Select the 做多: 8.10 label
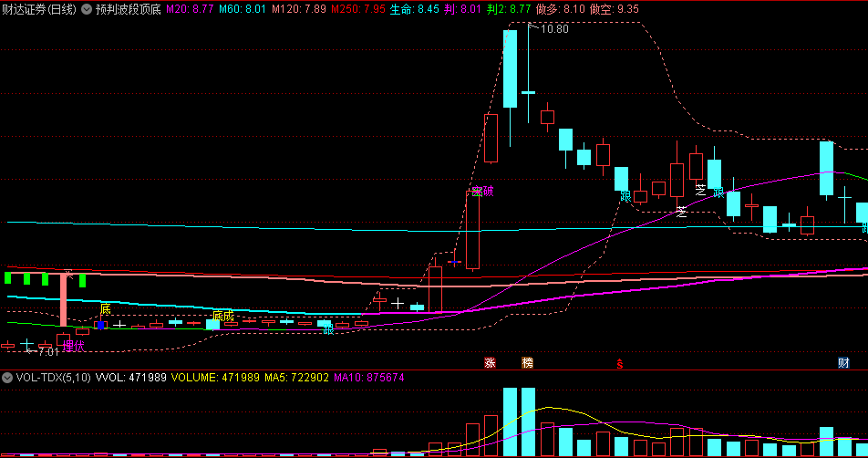This screenshot has width=868, height=458. pyautogui.click(x=560, y=9)
